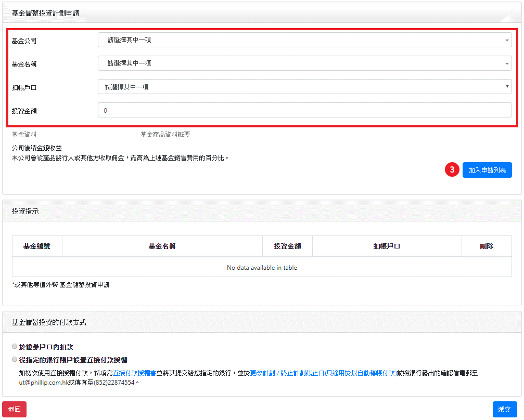Click the 投資金額 input field showing 0

[304, 110]
